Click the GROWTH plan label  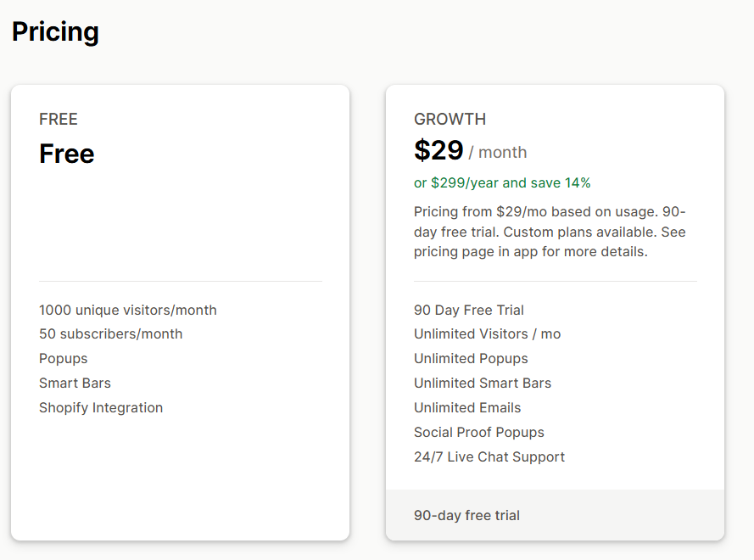point(450,120)
